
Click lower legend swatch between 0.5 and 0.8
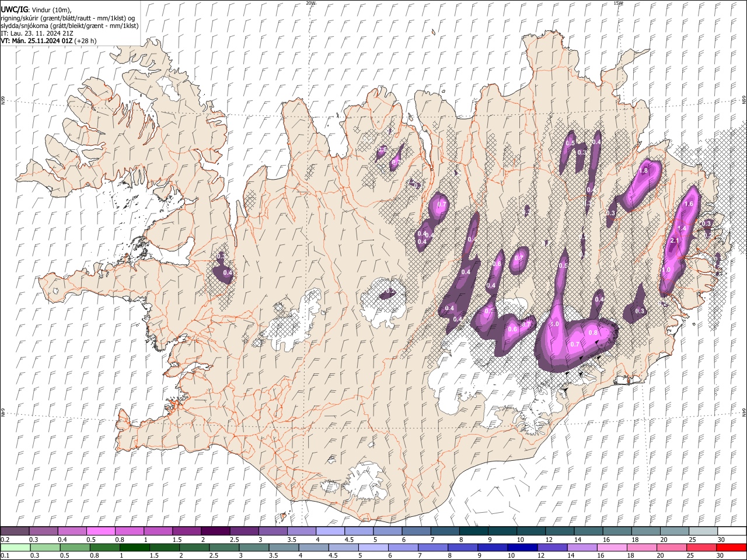75,548
